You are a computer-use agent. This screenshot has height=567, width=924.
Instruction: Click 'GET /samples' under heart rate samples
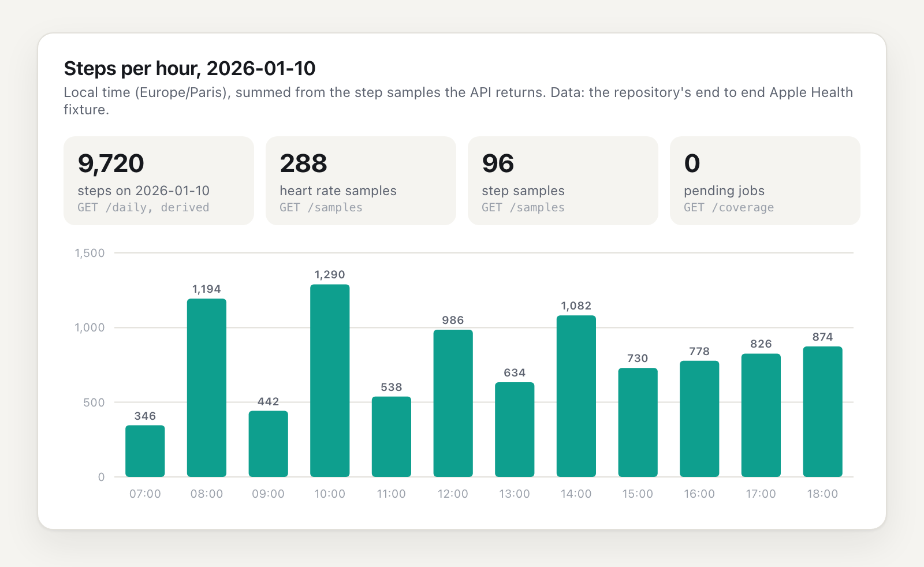321,208
